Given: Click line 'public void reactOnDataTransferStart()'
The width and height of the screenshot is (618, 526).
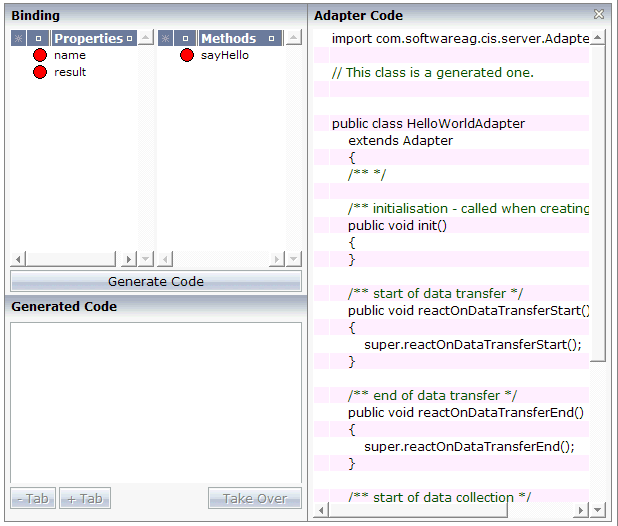Looking at the screenshot, I should 468,310.
